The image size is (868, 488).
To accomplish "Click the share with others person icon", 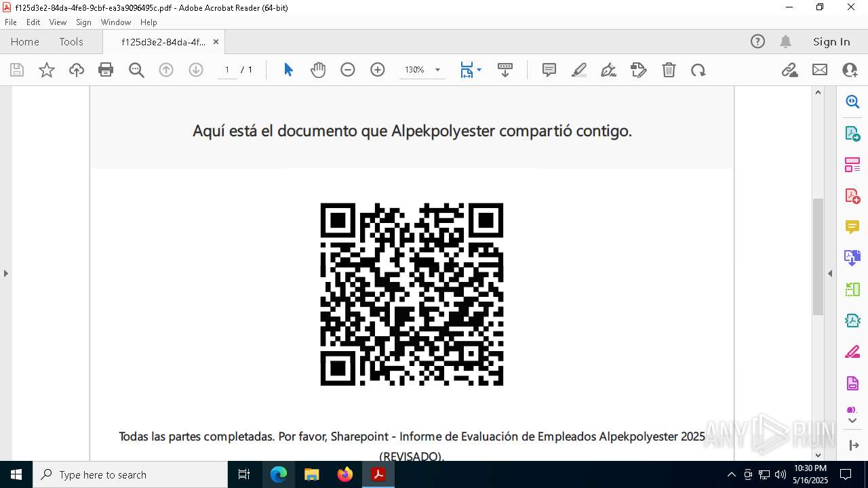I will (x=850, y=70).
